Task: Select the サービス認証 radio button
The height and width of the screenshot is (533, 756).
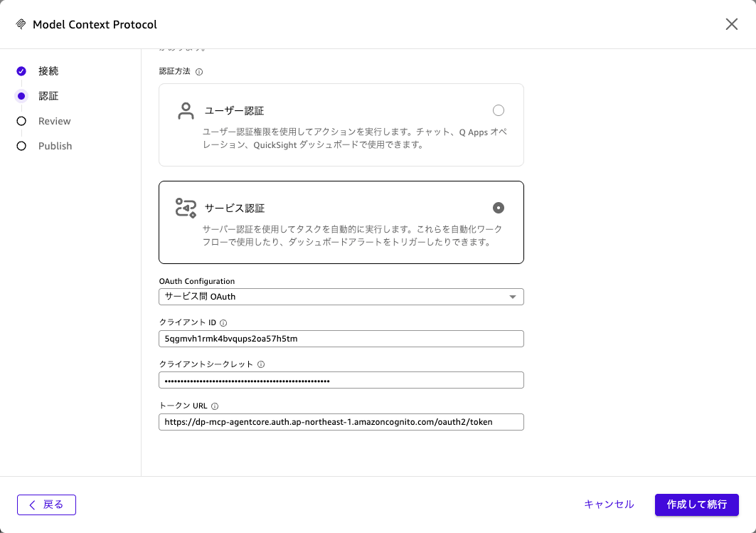Action: (498, 208)
